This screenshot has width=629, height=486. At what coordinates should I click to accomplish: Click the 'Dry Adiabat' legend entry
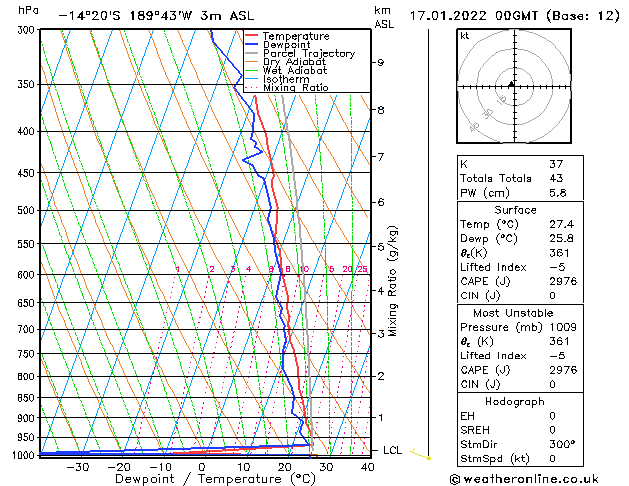pos(294,62)
